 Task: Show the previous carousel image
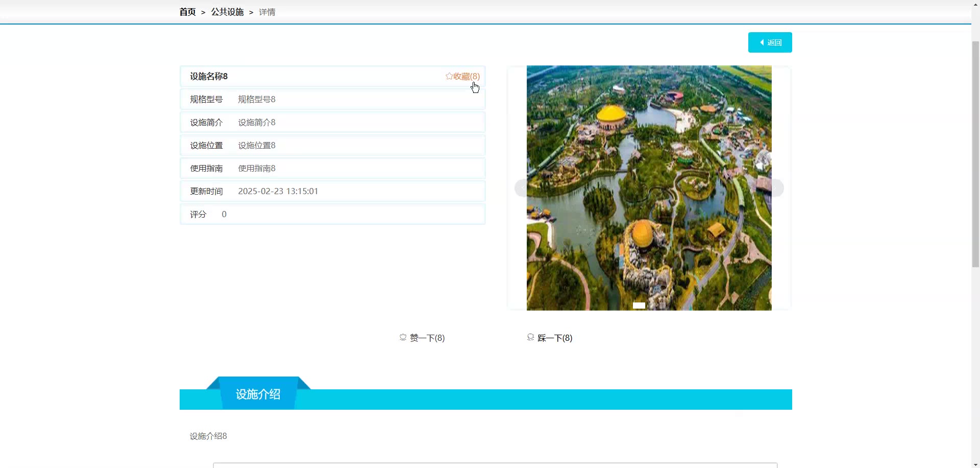coord(522,188)
